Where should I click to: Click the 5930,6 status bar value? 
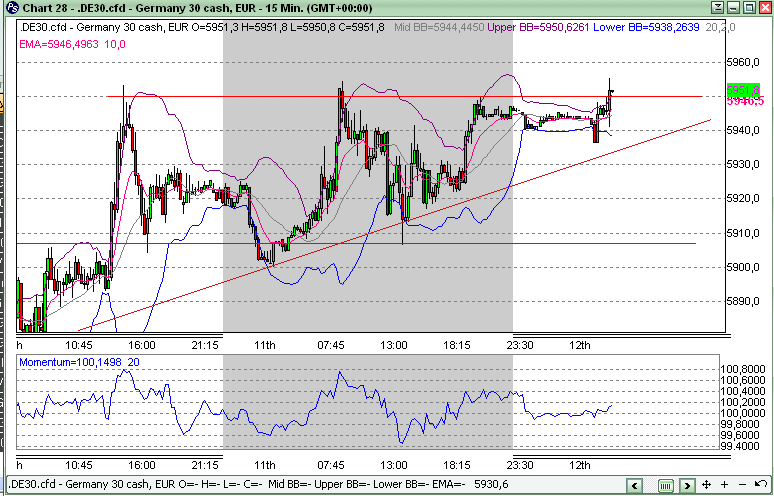pos(491,484)
